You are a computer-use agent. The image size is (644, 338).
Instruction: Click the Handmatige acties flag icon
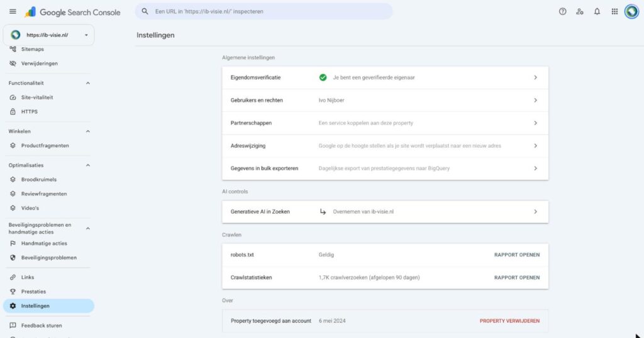(x=13, y=244)
